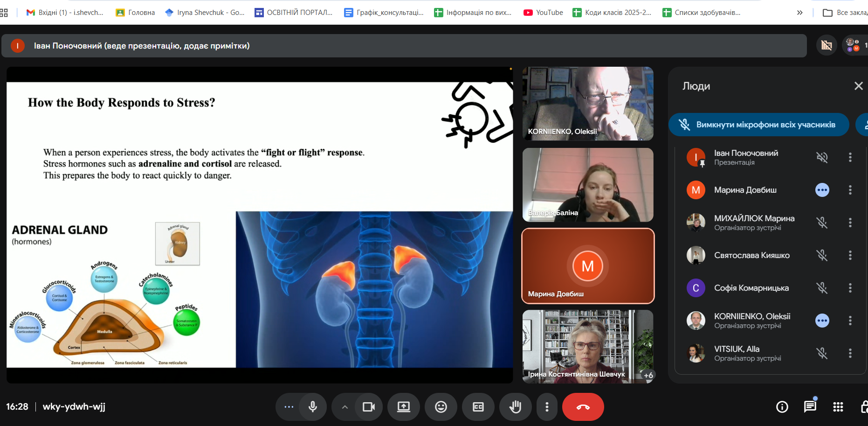This screenshot has height=426, width=868.
Task: Click Вимкнути мікрофони всіх учасників button
Action: coord(758,125)
